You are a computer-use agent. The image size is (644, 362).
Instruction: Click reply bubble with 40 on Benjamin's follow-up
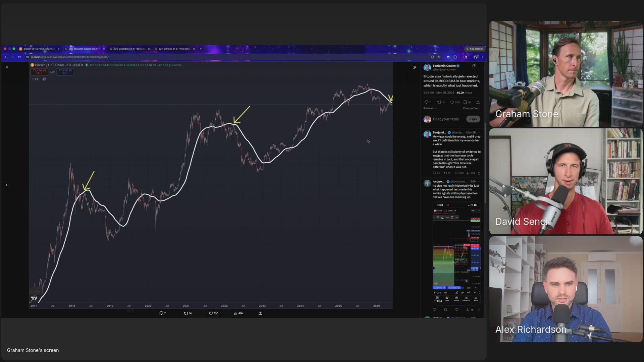click(434, 173)
